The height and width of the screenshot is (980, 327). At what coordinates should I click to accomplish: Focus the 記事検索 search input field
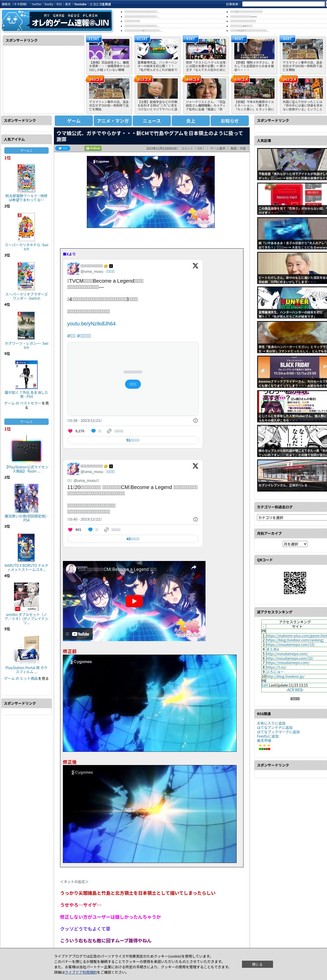[x=283, y=4]
